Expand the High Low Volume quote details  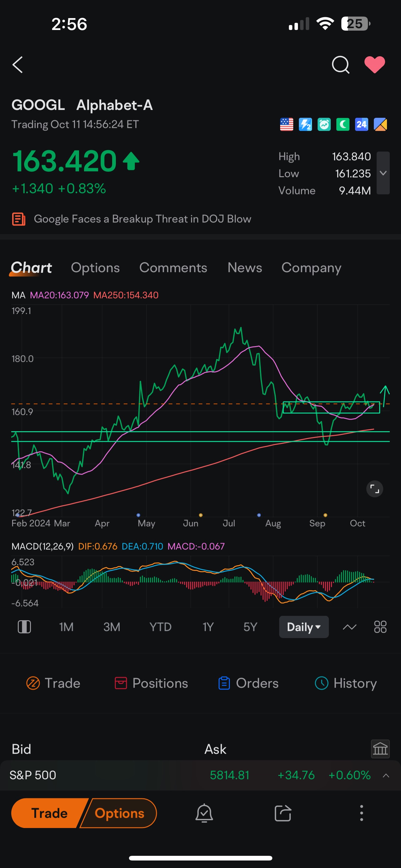[x=383, y=173]
